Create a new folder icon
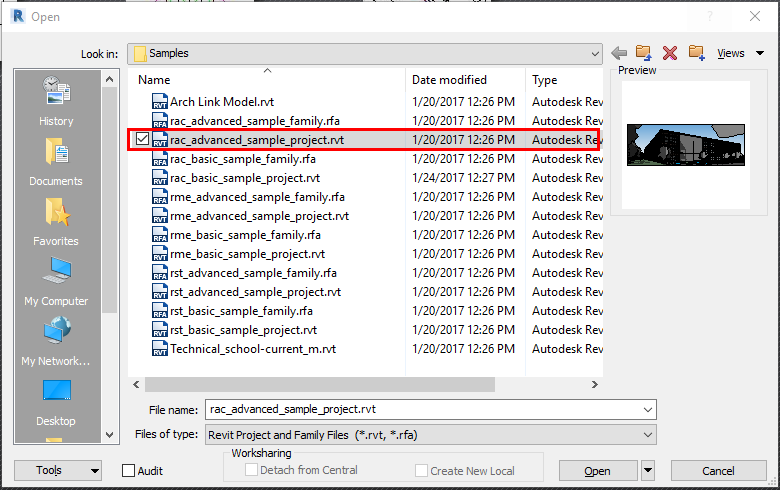 click(x=697, y=53)
